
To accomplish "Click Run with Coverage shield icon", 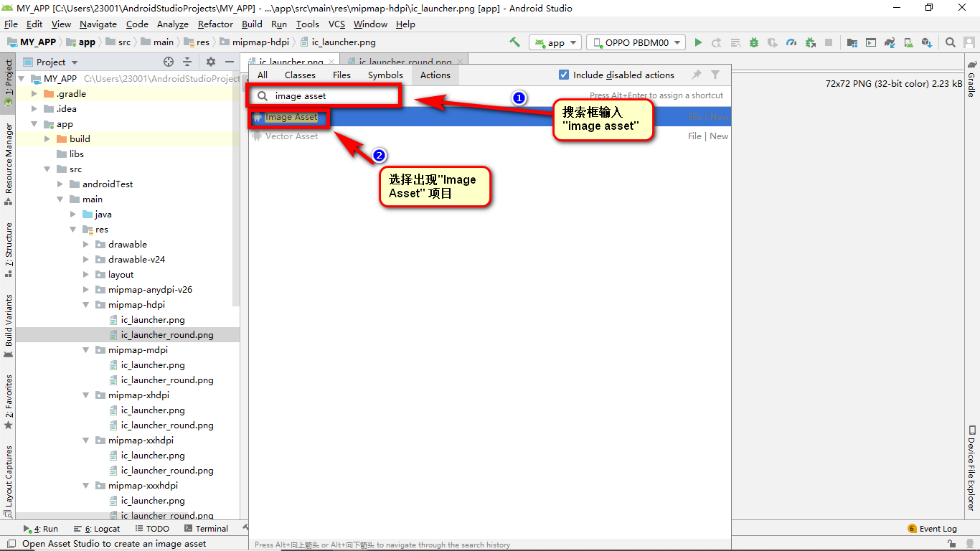I will 773,42.
